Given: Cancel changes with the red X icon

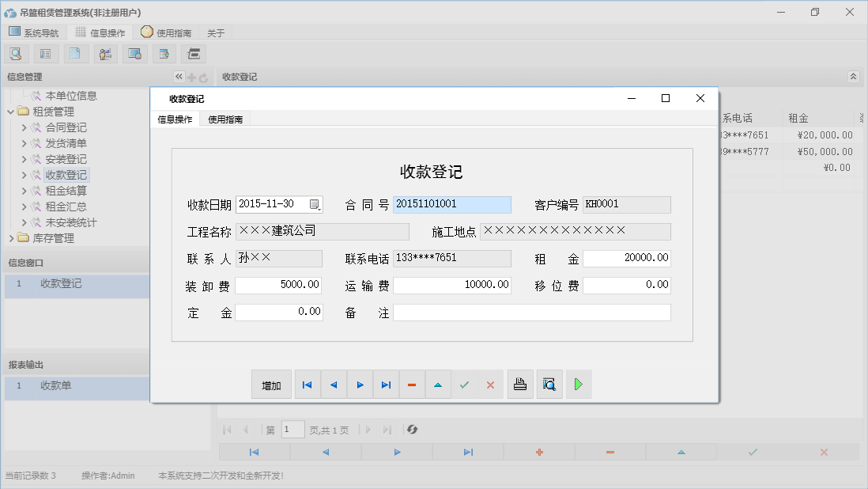Looking at the screenshot, I should tap(490, 384).
